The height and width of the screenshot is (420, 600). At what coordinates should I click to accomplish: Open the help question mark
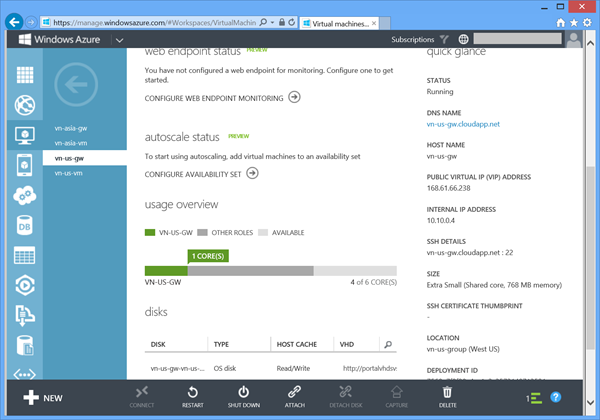coord(556,397)
